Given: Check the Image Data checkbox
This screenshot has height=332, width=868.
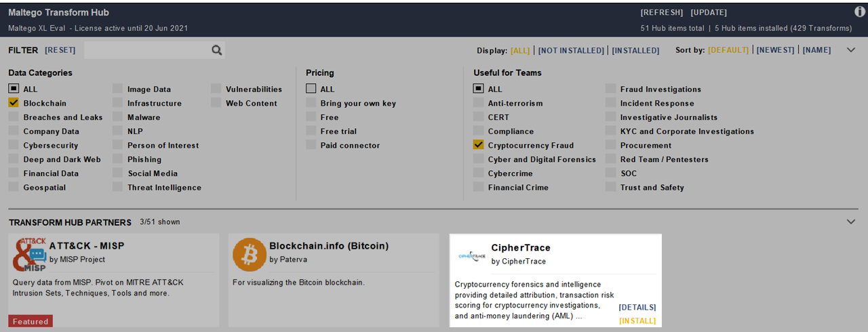Looking at the screenshot, I should coord(118,89).
